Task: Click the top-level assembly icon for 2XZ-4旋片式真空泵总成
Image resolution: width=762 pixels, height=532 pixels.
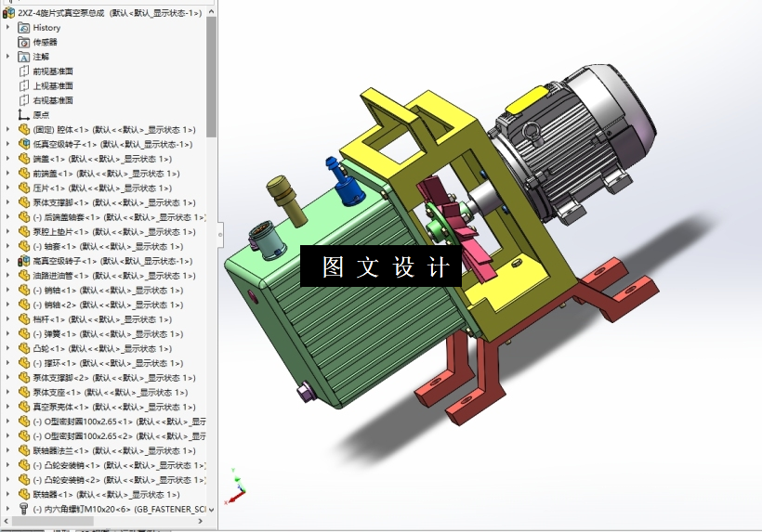Action: [8, 13]
